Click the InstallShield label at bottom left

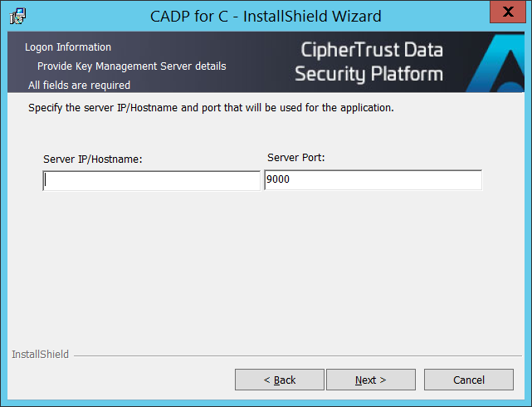coord(40,355)
